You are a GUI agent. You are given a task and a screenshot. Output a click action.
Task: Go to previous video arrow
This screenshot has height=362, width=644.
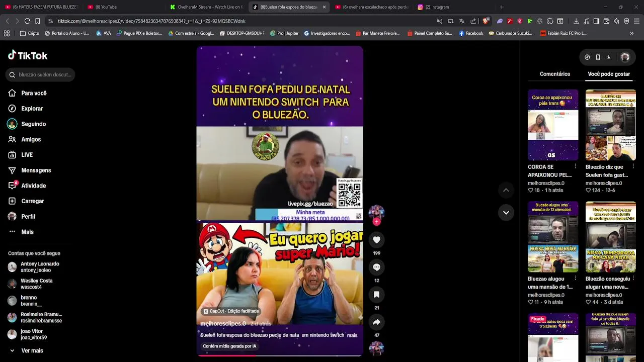pos(506,190)
